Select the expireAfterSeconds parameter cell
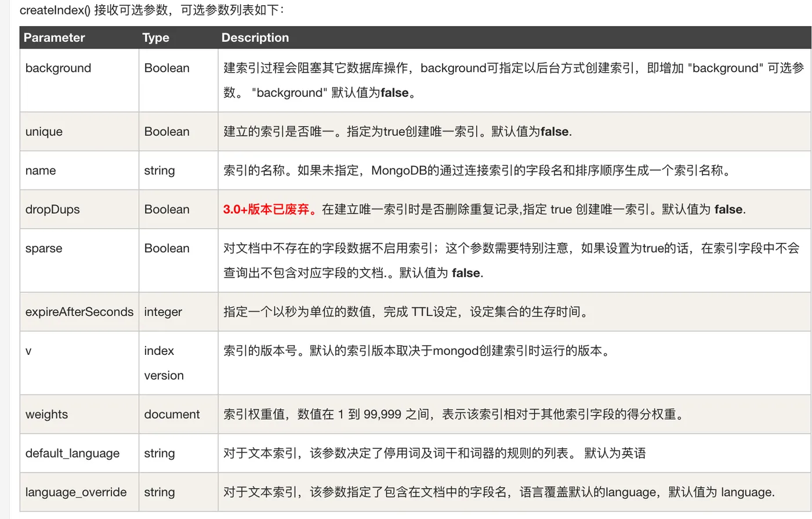The width and height of the screenshot is (812, 519). tap(79, 312)
